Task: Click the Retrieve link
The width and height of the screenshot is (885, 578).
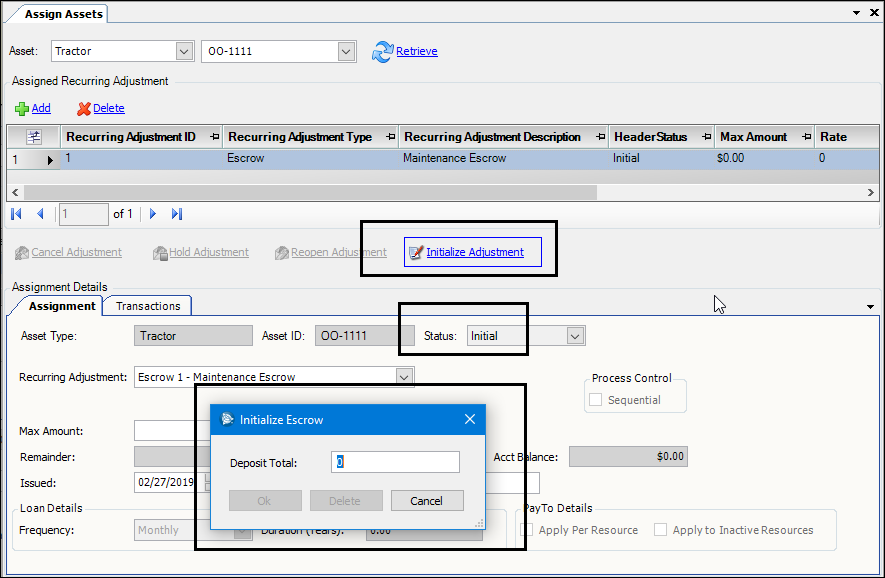Action: pos(417,51)
